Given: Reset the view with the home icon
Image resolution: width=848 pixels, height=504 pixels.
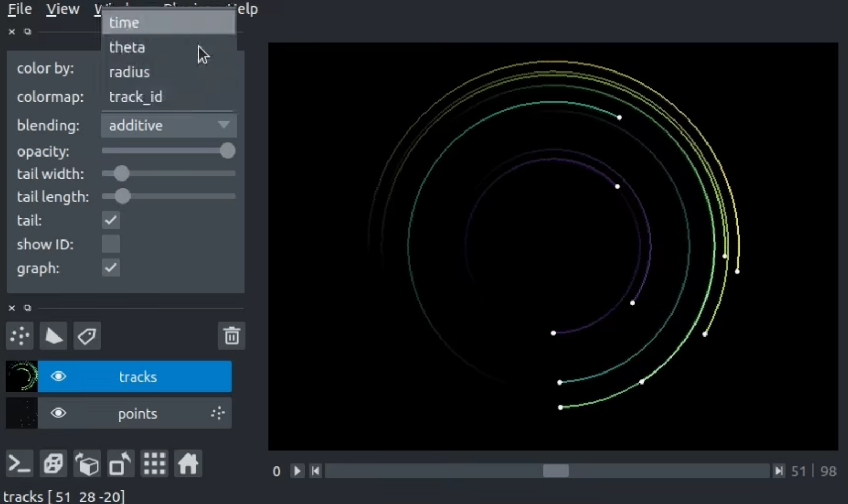Looking at the screenshot, I should (188, 463).
